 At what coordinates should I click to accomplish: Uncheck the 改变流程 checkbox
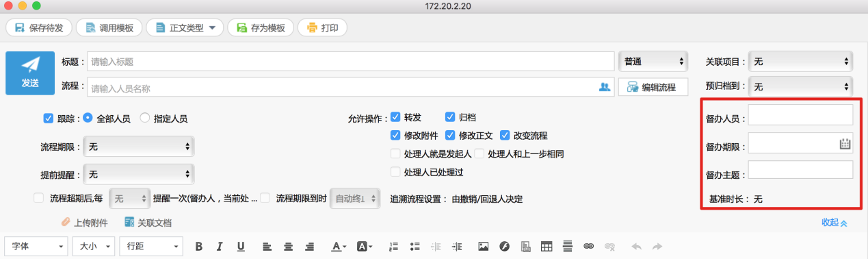pos(505,135)
